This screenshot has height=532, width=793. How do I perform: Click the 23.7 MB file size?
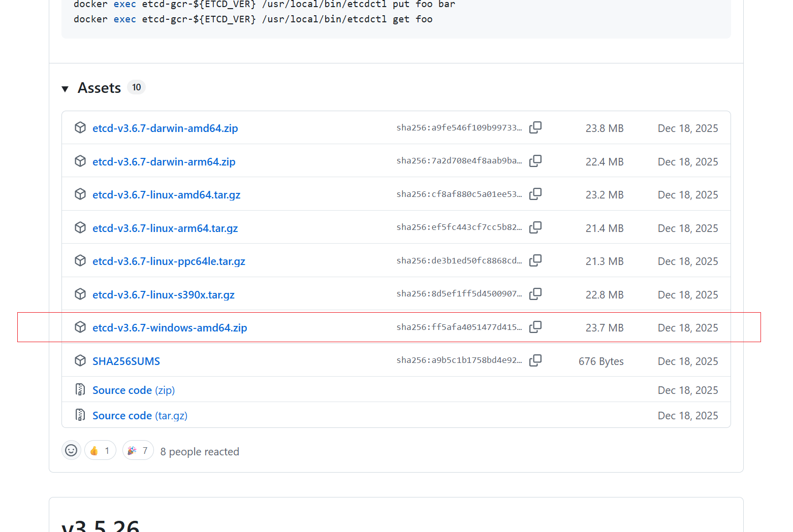(x=605, y=328)
